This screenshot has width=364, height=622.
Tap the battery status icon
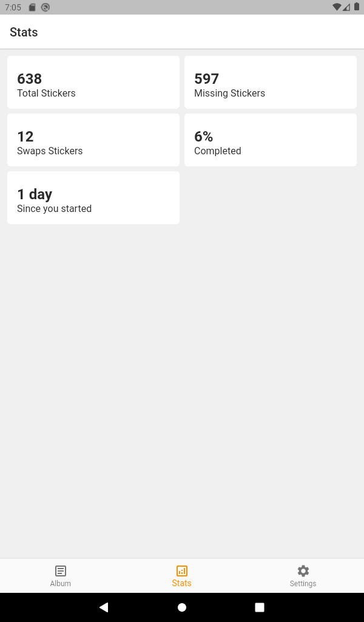pos(357,7)
